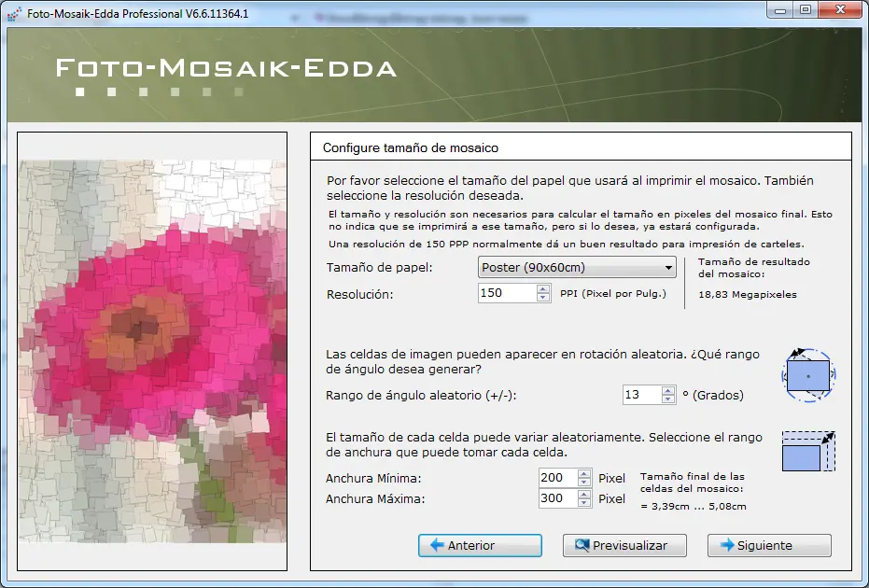The width and height of the screenshot is (869, 588).
Task: Decrease Anchura Máxima with down arrow
Action: click(x=584, y=503)
